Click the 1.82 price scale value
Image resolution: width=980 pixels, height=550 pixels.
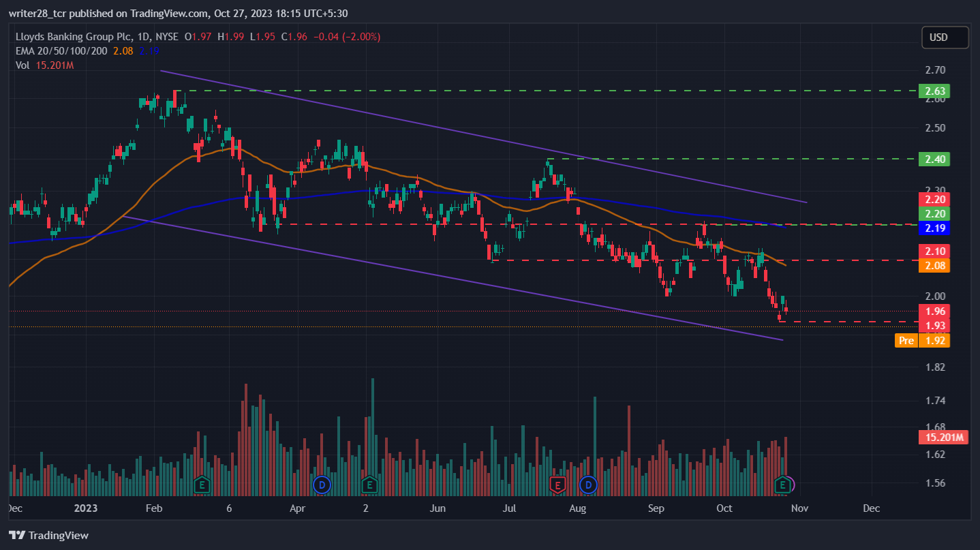(x=935, y=367)
